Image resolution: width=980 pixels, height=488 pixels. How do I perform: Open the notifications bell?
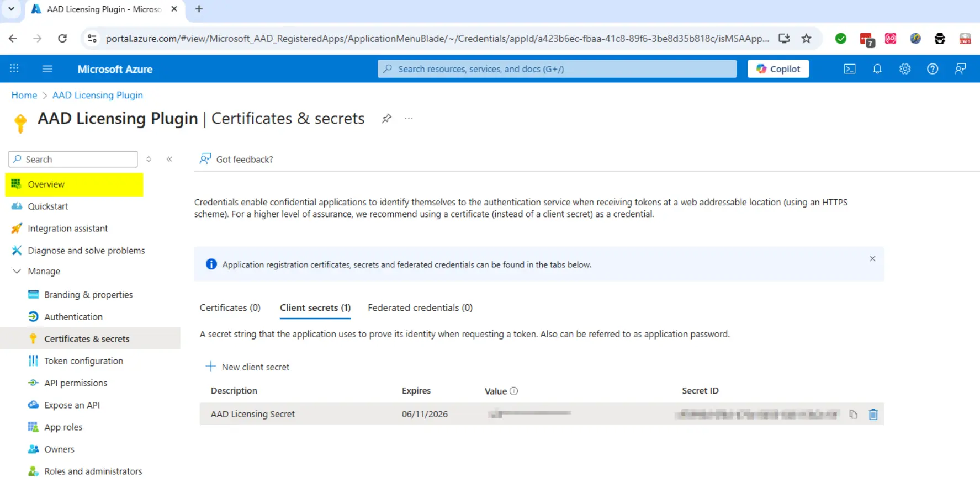coord(877,69)
